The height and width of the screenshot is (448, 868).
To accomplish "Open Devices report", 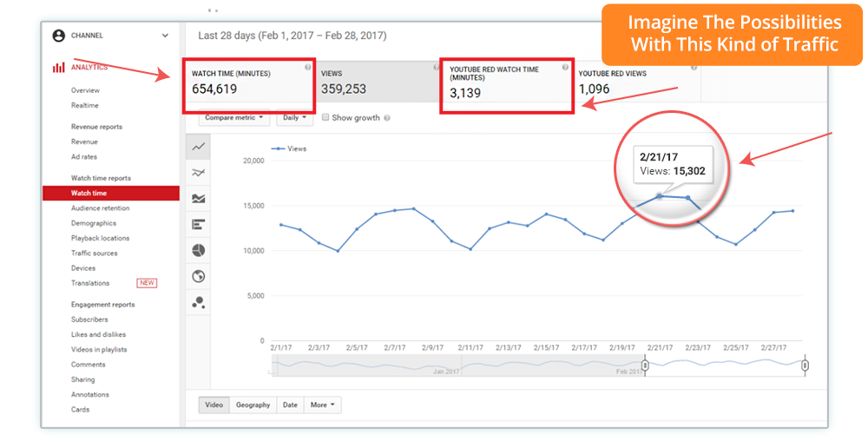I will [83, 268].
